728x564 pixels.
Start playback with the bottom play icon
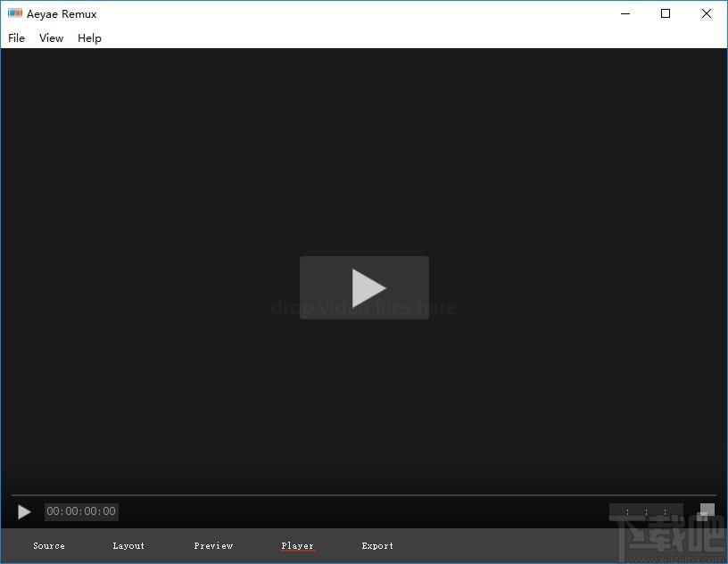point(24,512)
